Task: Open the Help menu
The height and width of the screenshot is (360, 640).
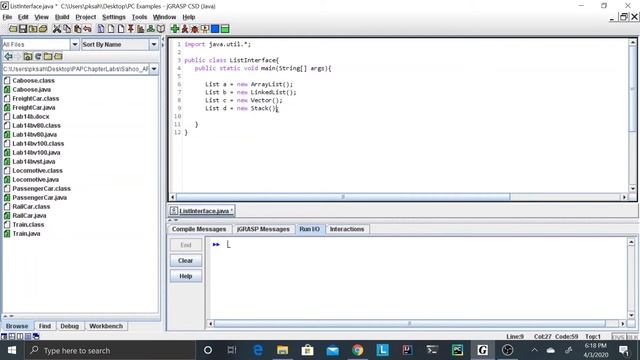Action: 189,17
